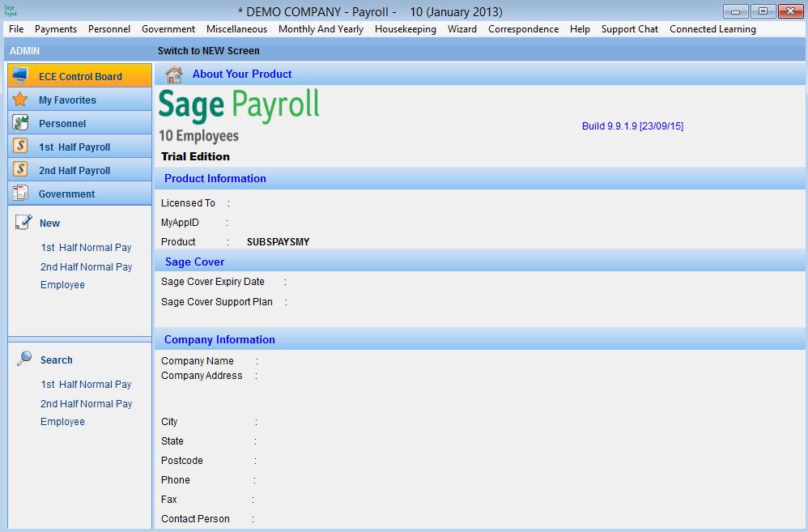Screen dimensions: 808x532
Task: Open the Wizard menu
Action: (x=462, y=29)
